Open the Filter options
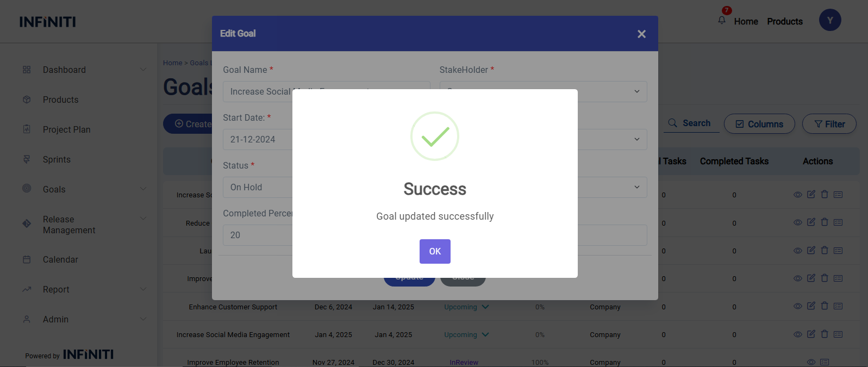The image size is (868, 367). (x=829, y=124)
